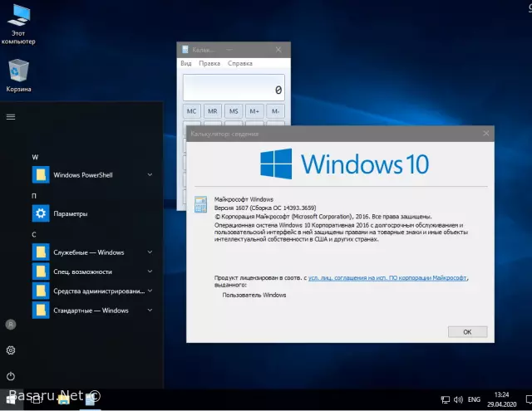
Task: Expand the Средства администрирования chevron
Action: coord(150,291)
